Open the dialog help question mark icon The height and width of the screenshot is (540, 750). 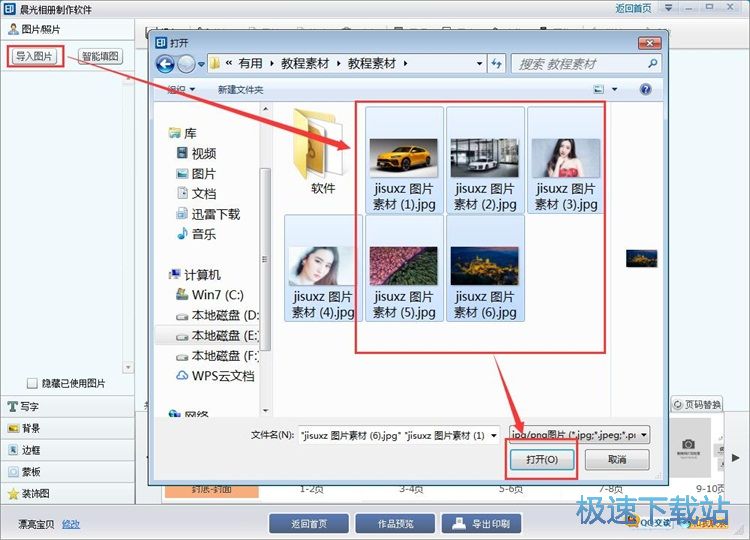pyautogui.click(x=645, y=89)
